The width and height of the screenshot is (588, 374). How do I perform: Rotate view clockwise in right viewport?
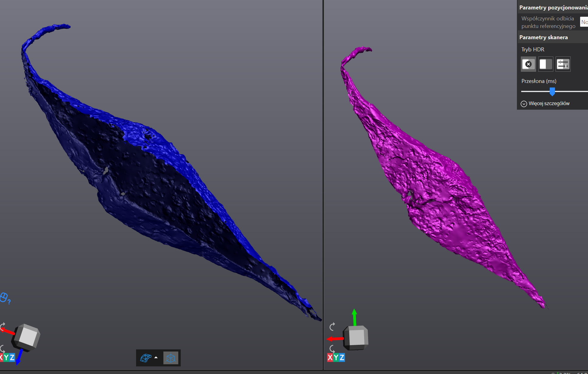(332, 327)
